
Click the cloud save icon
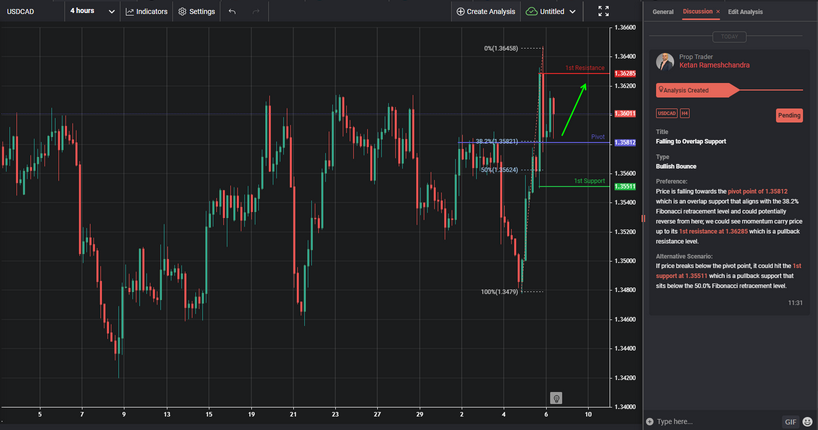pos(532,11)
